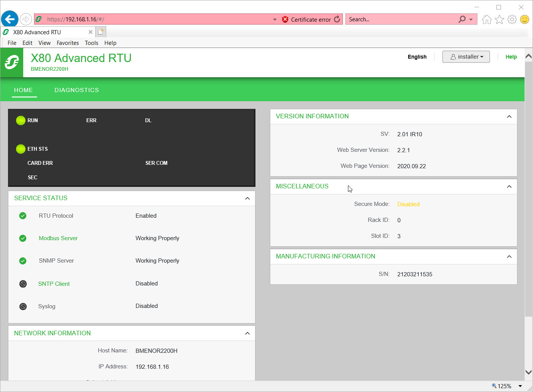Open browser Tools gear icon

(x=512, y=19)
